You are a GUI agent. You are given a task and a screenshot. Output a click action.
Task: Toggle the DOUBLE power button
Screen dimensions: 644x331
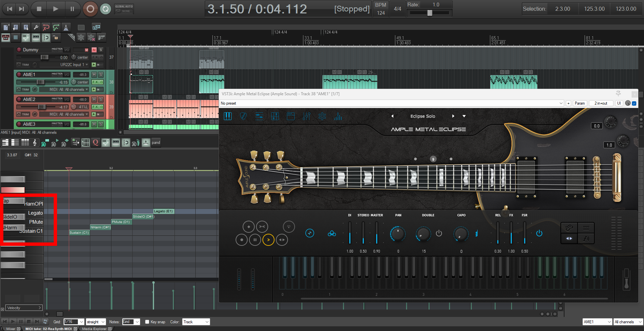439,233
